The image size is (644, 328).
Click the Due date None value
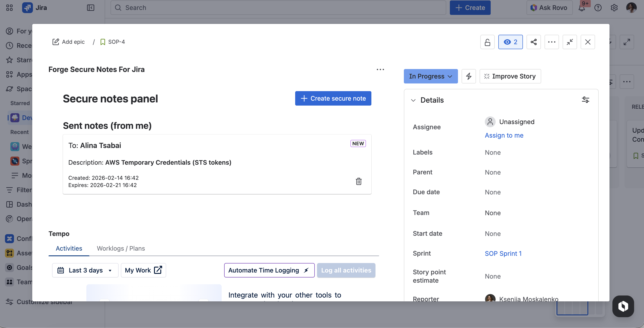492,192
